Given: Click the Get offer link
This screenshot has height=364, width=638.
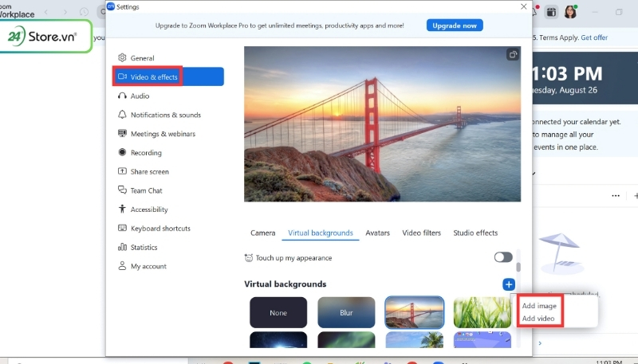Looking at the screenshot, I should 594,37.
